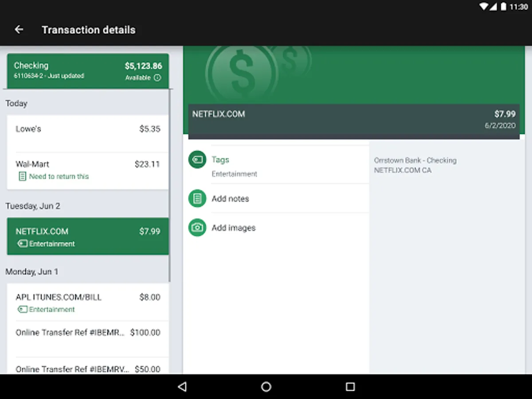Tap the Tags label
Screen dimensions: 532x399
220,160
